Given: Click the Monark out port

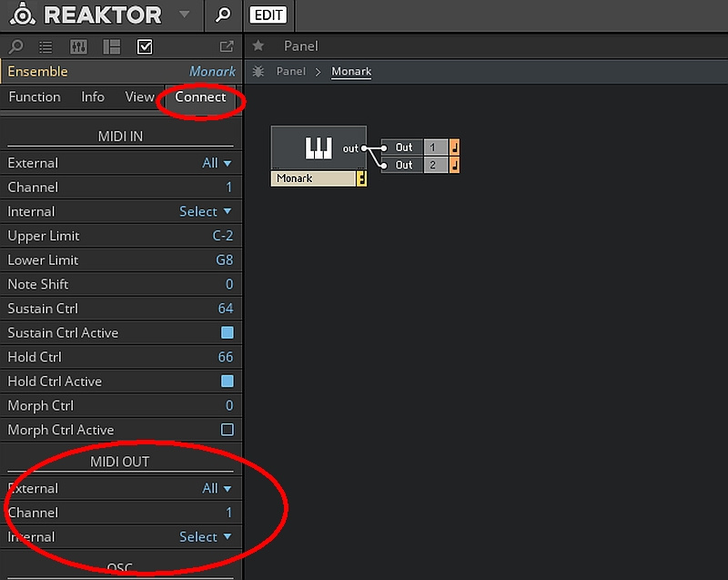Looking at the screenshot, I should click(x=364, y=148).
